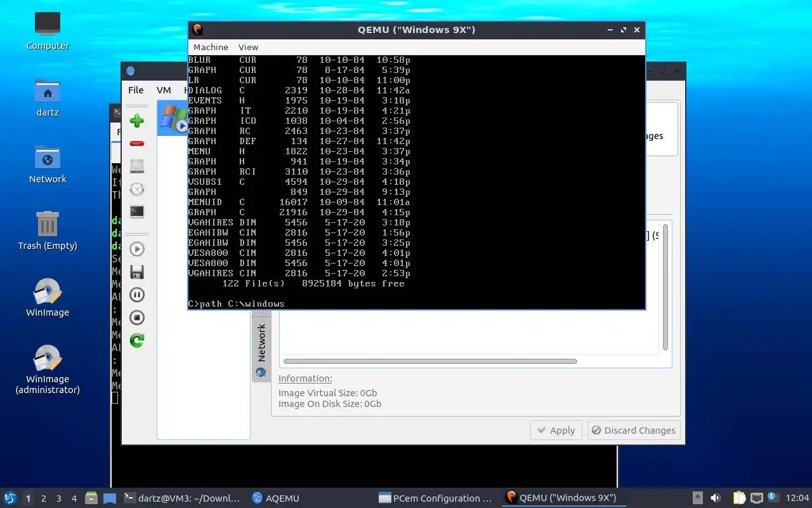Click the Apply button in AQEMU
Image resolution: width=812 pixels, height=508 pixels.
tap(556, 431)
